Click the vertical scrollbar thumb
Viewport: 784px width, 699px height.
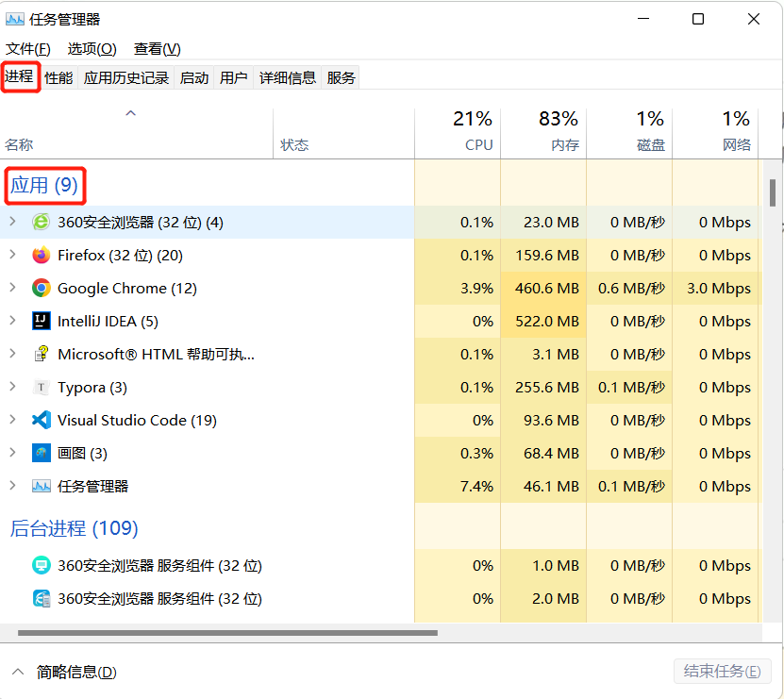tap(773, 192)
